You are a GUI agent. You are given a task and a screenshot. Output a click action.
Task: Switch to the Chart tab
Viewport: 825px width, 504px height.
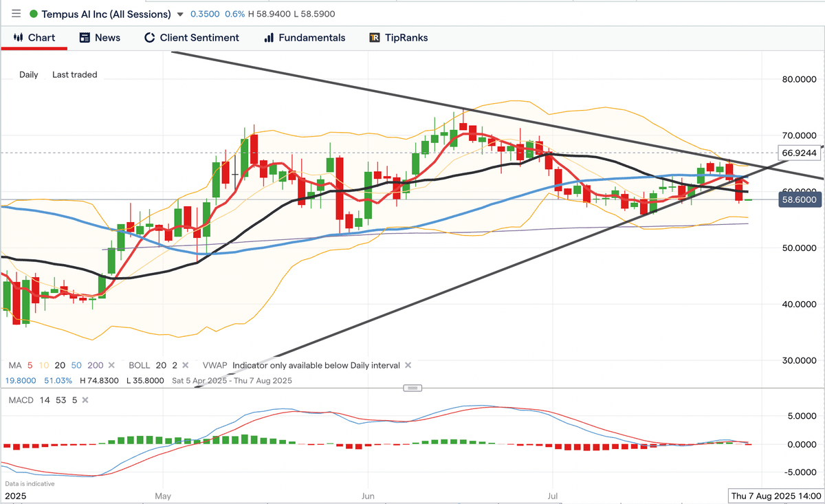click(x=34, y=38)
